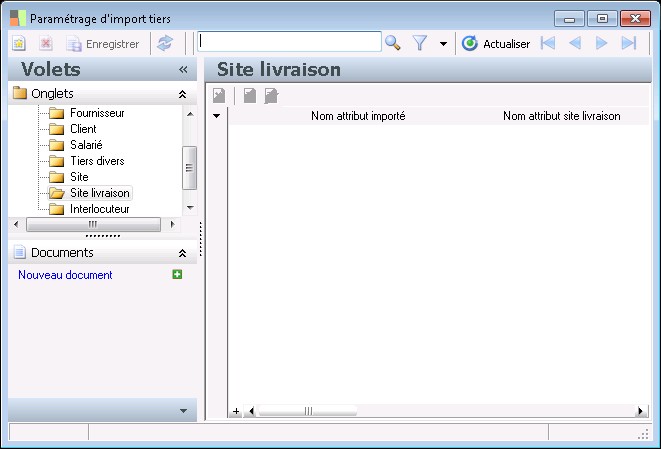
Task: Minimize the Paramétrage d'import tiers window
Action: tap(569, 19)
